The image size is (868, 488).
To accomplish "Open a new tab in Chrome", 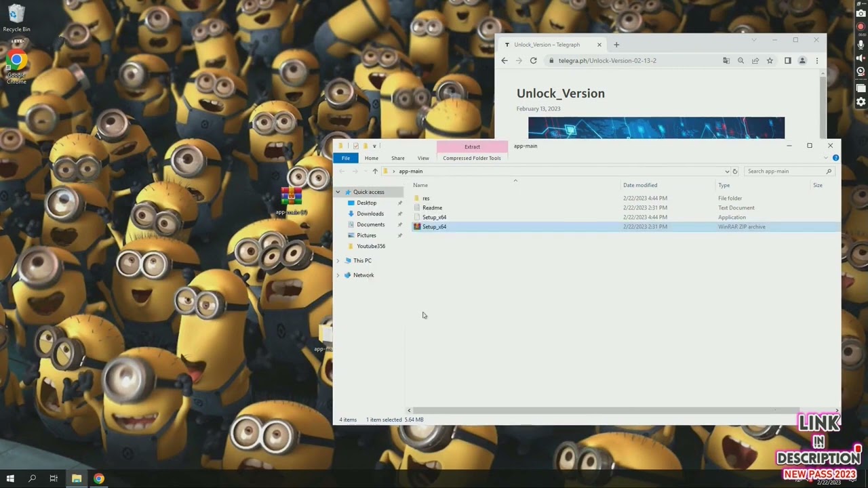I will tap(616, 45).
